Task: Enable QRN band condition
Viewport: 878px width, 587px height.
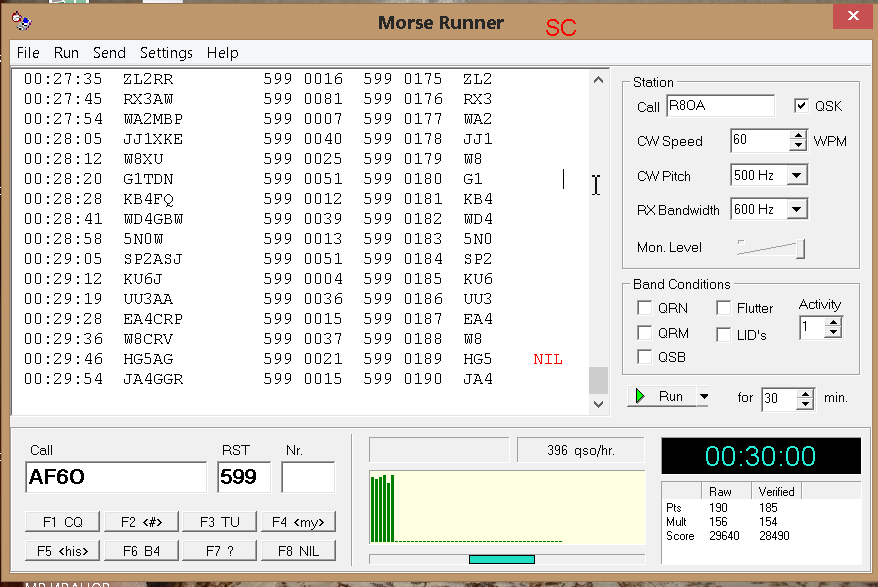Action: point(645,308)
